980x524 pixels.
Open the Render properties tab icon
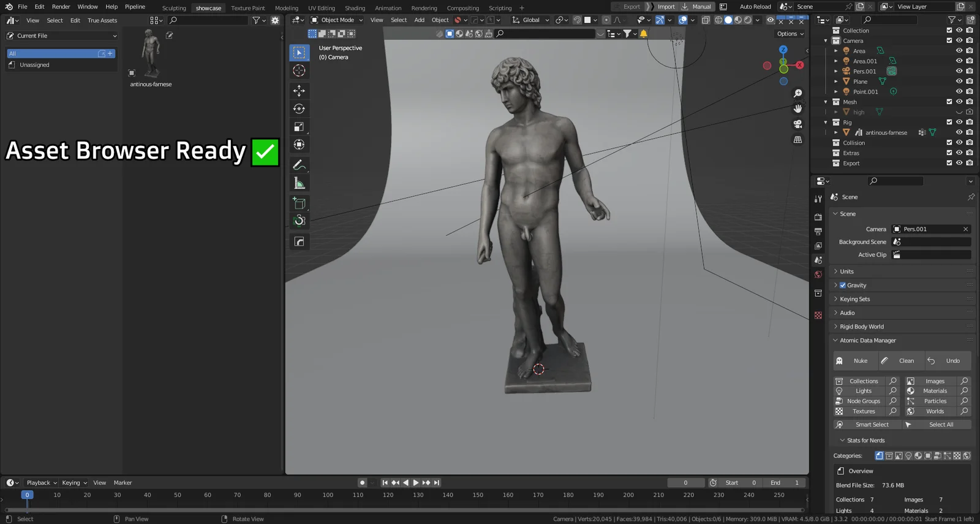[818, 217]
